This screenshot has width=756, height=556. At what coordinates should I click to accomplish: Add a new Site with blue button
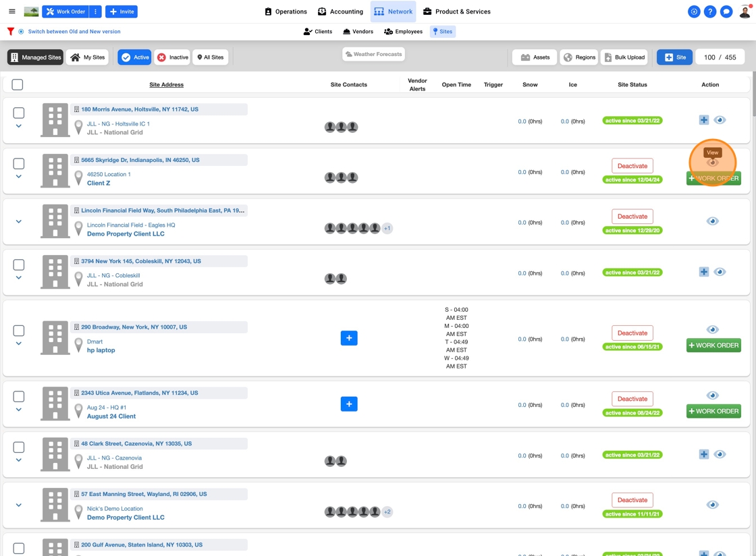[675, 57]
